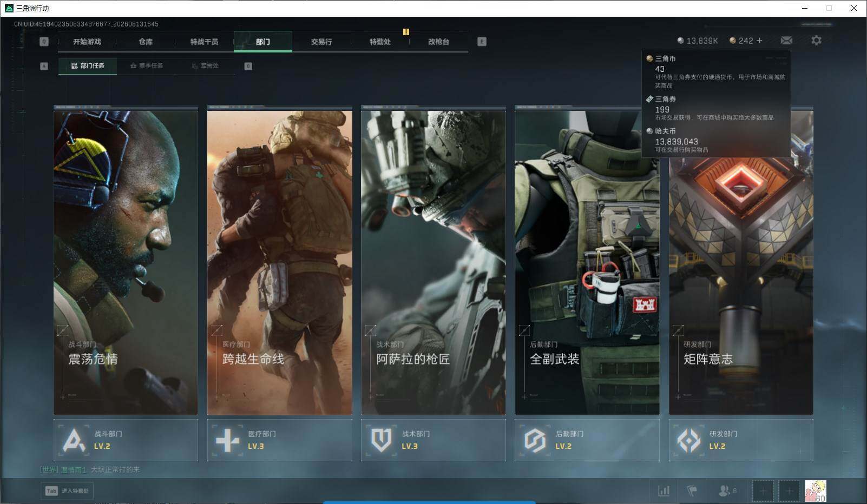Click the second empty squad slot plus
Image resolution: width=867 pixels, height=504 pixels.
[789, 491]
